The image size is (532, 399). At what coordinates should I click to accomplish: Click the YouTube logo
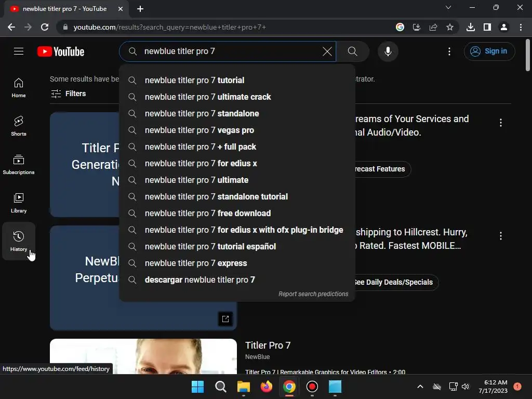coord(61,51)
